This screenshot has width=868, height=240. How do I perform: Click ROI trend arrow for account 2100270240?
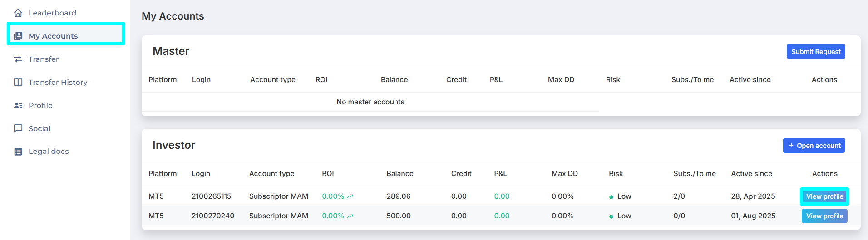(x=350, y=216)
